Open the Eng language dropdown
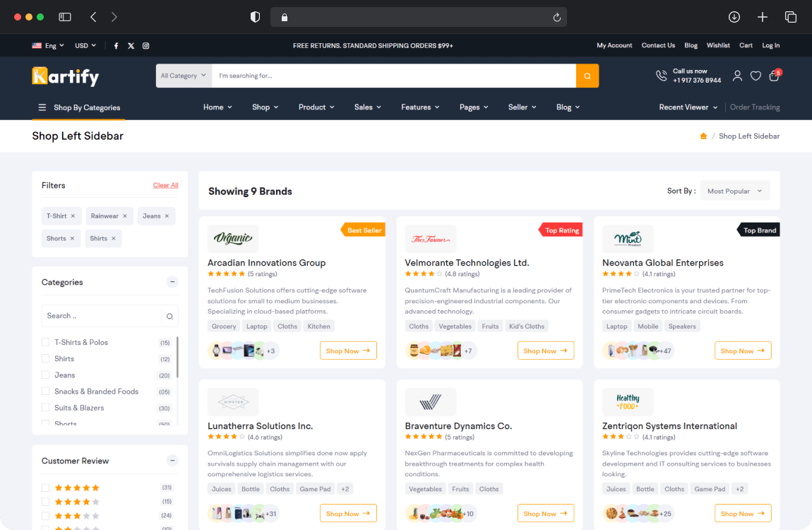Screen dimensions: 812x530 48,46
